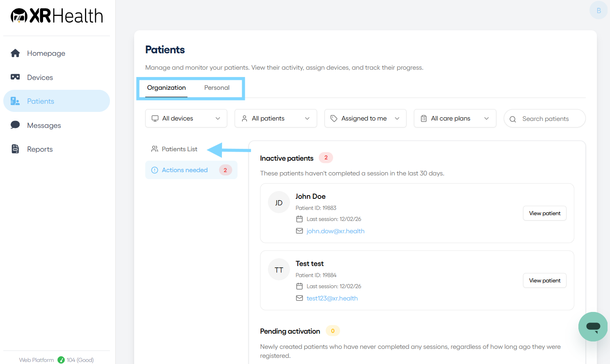This screenshot has height=364, width=610.
Task: Click the XRHealth logo
Action: [57, 16]
